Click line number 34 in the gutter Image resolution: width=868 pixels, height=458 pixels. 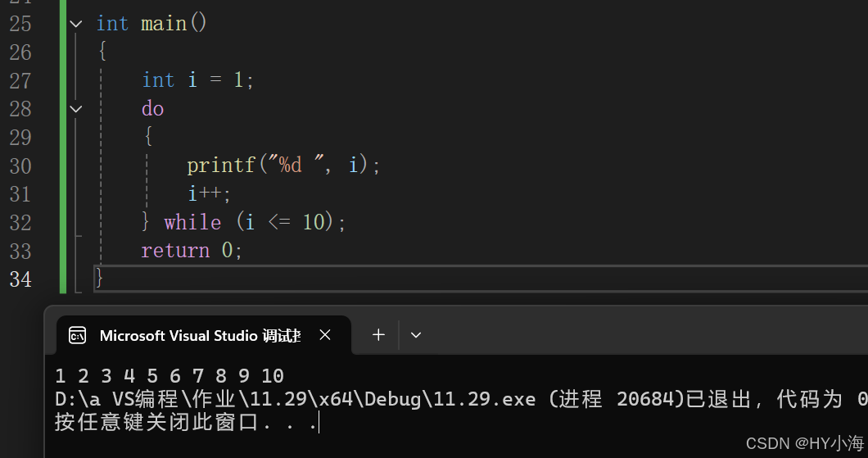[x=20, y=279]
